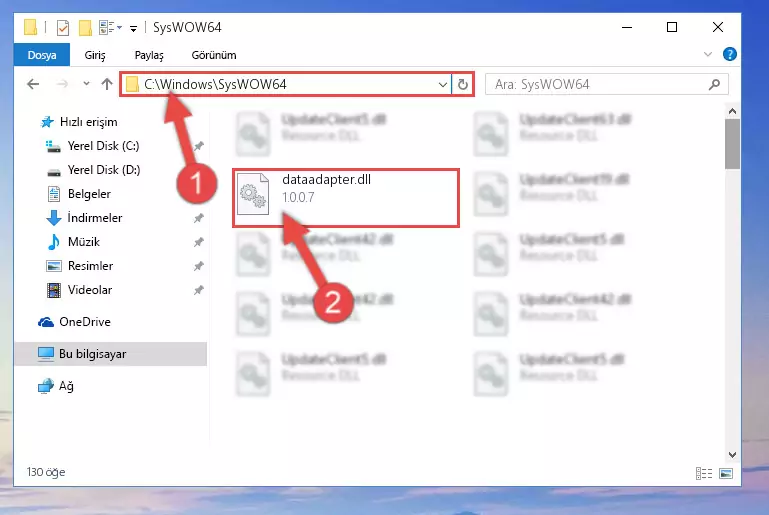Click the folder icon in title bar
Viewport: 769px width, 515px height.
(30, 27)
